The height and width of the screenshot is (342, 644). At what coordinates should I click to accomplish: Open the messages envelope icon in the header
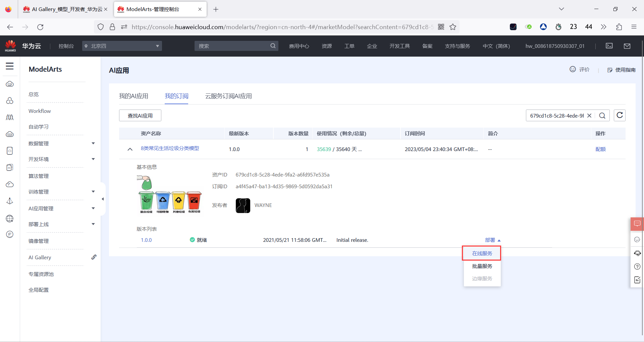(x=627, y=46)
